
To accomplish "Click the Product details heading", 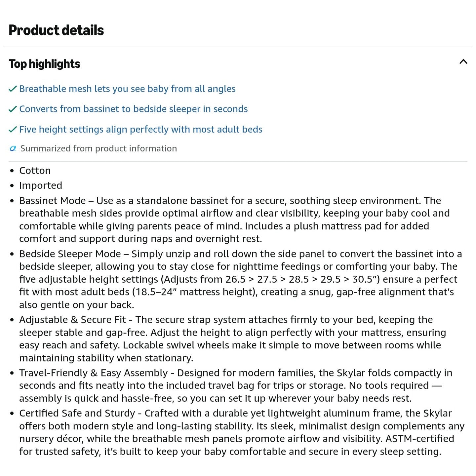I will (56, 30).
